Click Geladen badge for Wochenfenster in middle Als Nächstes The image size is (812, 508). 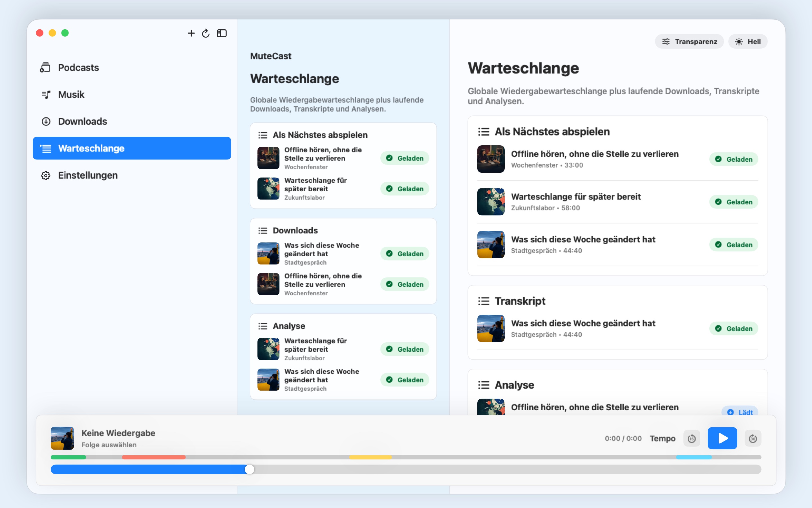click(405, 158)
